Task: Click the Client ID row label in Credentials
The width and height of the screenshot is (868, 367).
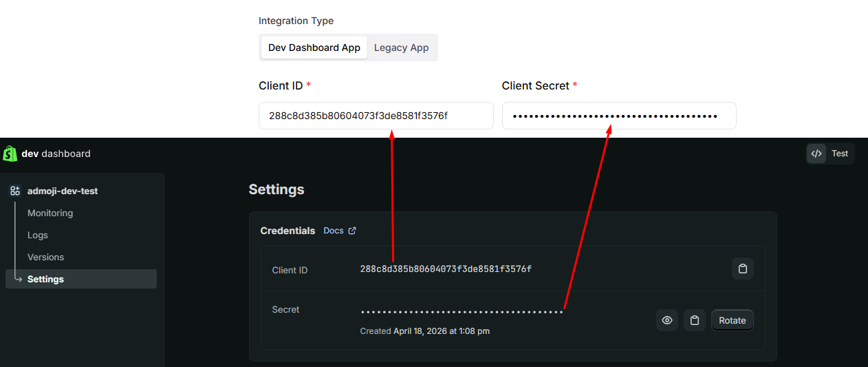Action: click(x=290, y=270)
